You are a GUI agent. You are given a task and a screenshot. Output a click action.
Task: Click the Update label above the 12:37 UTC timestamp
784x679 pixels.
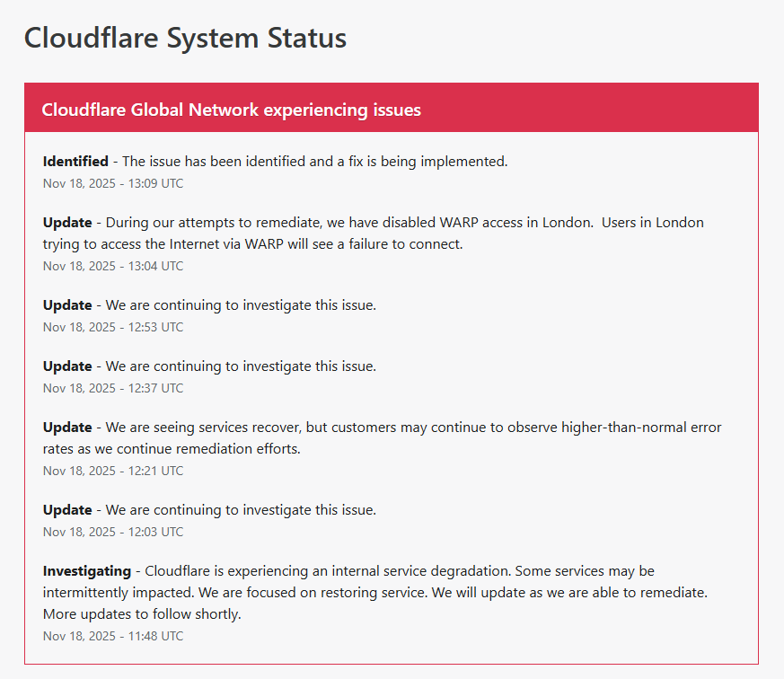point(67,366)
